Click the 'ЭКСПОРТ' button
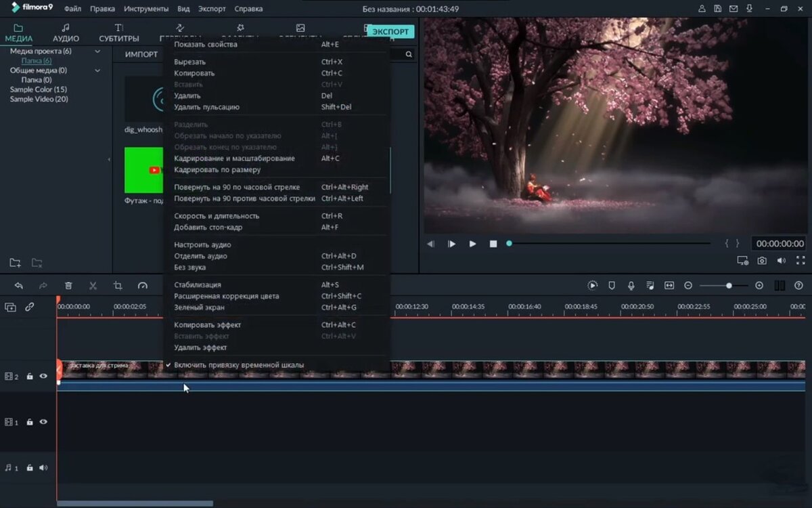This screenshot has width=812, height=508. (390, 32)
